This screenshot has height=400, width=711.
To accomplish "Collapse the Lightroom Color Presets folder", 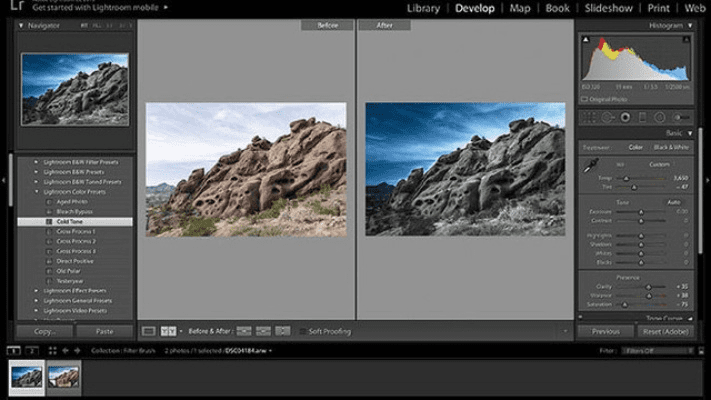I will coord(36,192).
